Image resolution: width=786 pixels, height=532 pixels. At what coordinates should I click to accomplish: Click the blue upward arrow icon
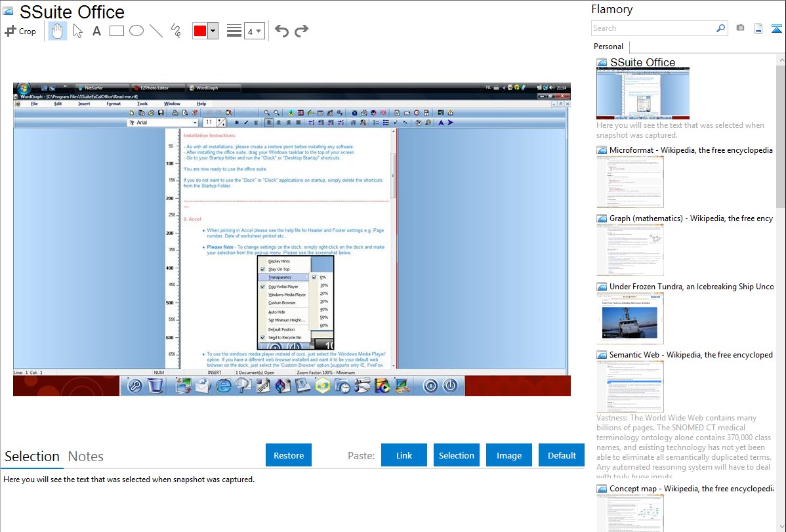pos(776,28)
